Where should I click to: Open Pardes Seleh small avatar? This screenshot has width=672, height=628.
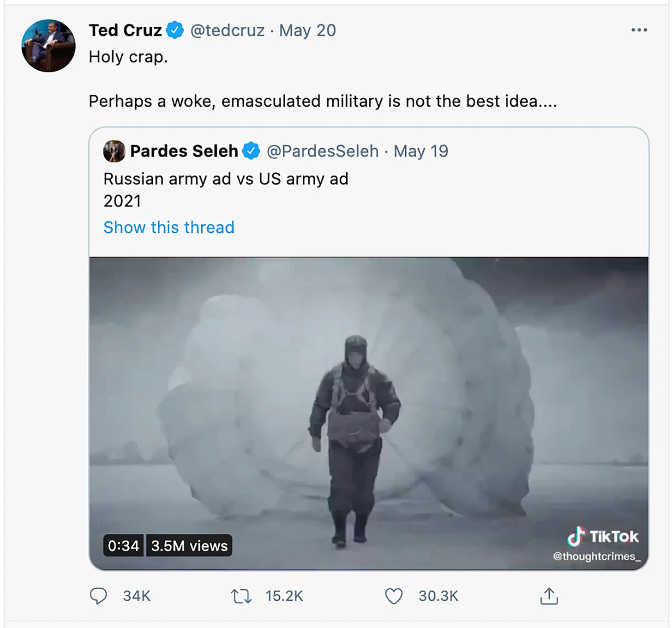coord(114,151)
